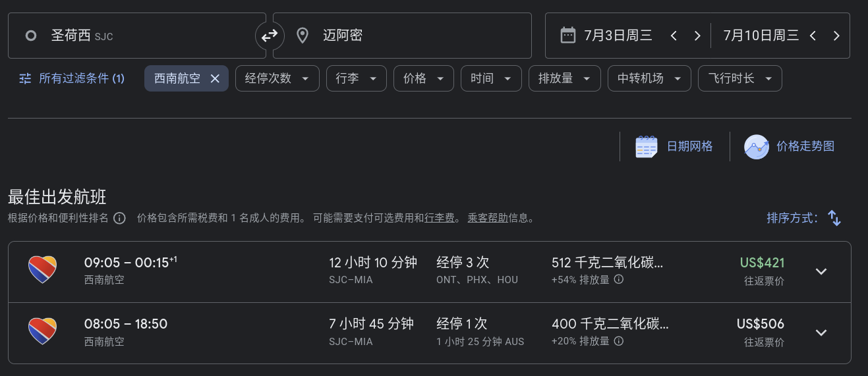The width and height of the screenshot is (868, 376).
Task: Expand the 09:05 flight details
Action: (821, 272)
